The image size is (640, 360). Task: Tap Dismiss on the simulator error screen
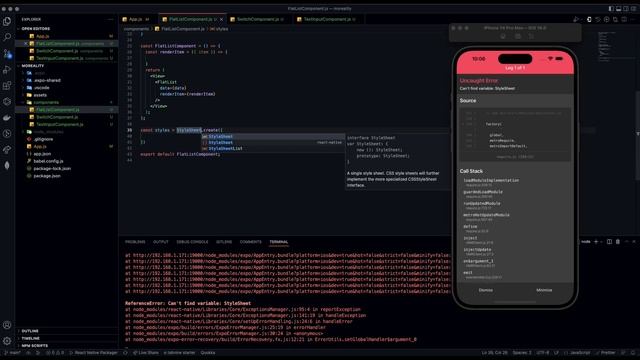tap(486, 290)
